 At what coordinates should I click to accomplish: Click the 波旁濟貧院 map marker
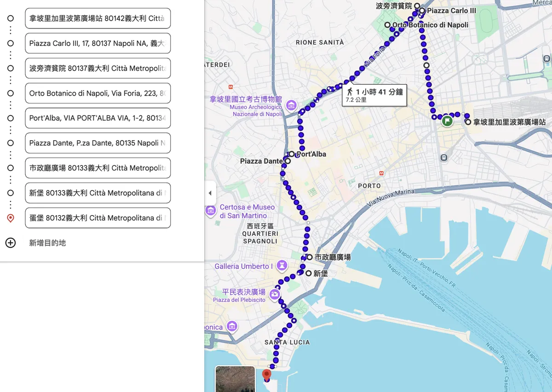[417, 6]
